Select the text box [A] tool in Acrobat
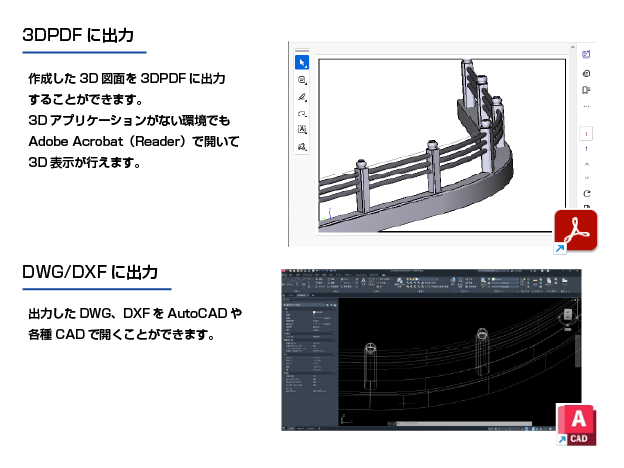 (x=302, y=130)
